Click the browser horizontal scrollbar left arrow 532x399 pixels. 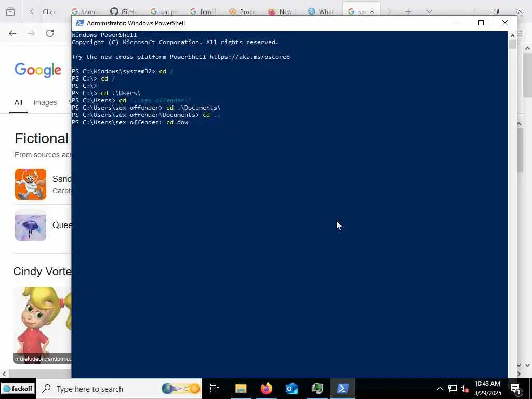point(4,374)
